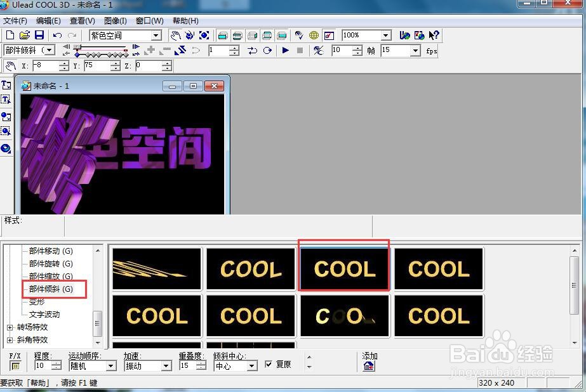
Task: Open the fps dropdown showing 15
Action: coord(415,50)
